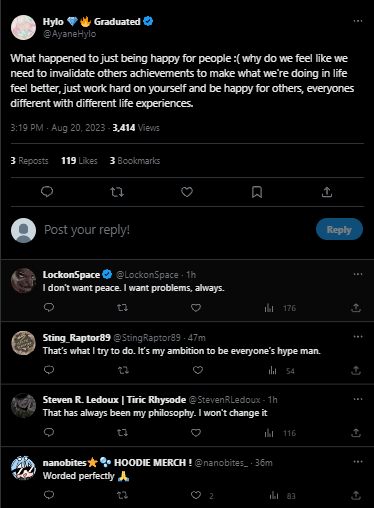View the 119 Likes list
Screen dimensions: 374x508
click(x=79, y=161)
